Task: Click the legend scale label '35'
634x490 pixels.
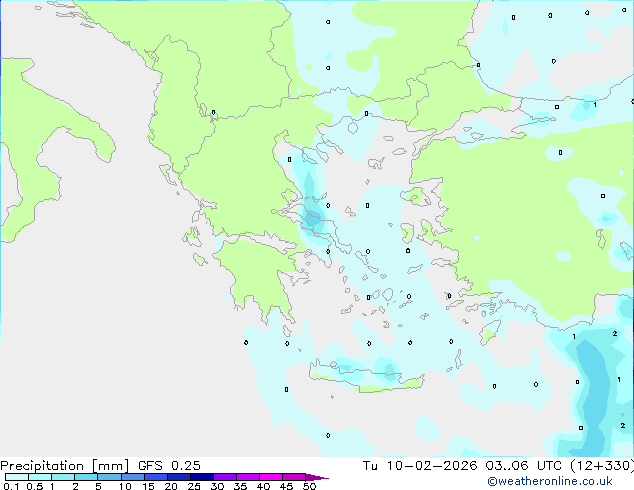Action: [x=240, y=486]
